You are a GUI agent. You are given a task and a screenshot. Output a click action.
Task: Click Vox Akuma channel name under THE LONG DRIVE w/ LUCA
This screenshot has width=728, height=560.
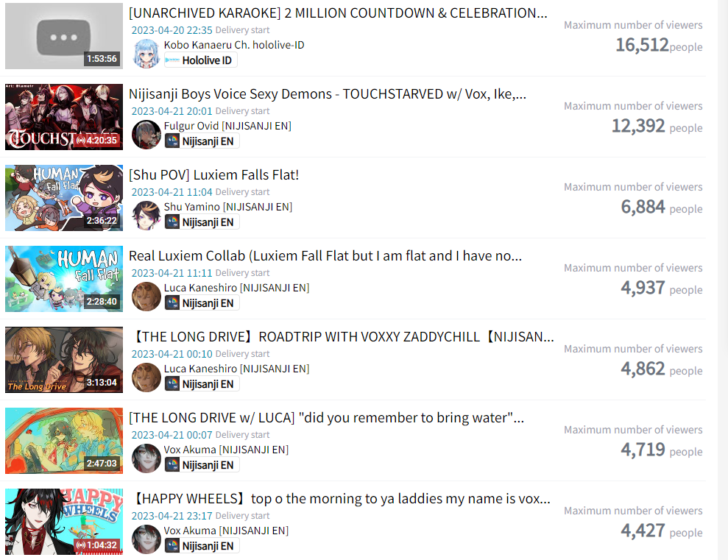point(226,450)
